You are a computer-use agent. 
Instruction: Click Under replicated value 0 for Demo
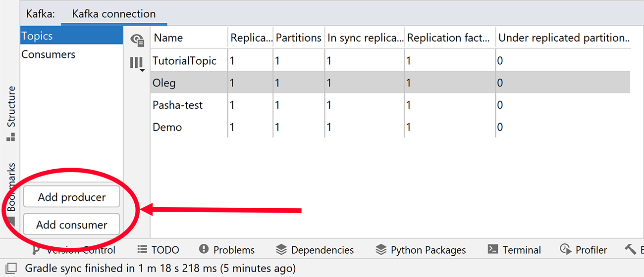(x=500, y=127)
